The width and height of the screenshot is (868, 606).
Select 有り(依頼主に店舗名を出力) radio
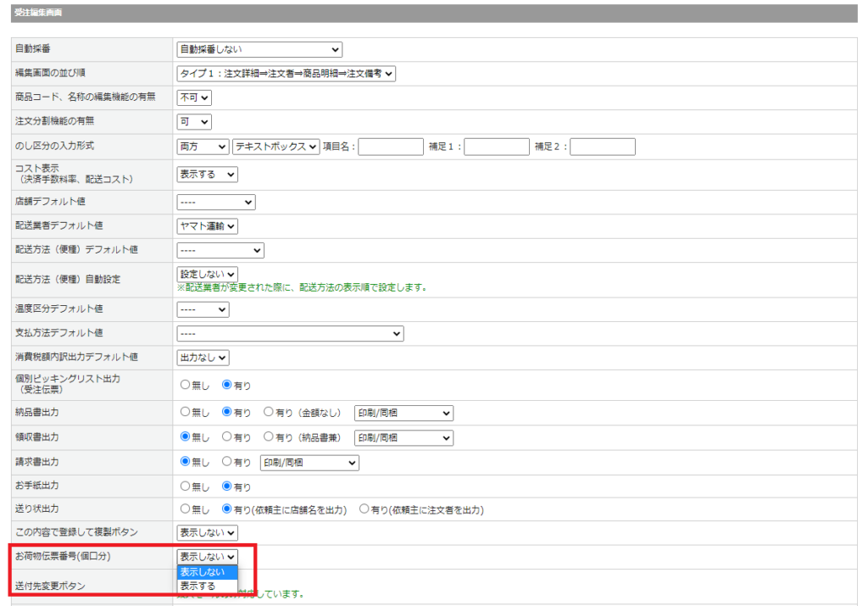pyautogui.click(x=227, y=509)
